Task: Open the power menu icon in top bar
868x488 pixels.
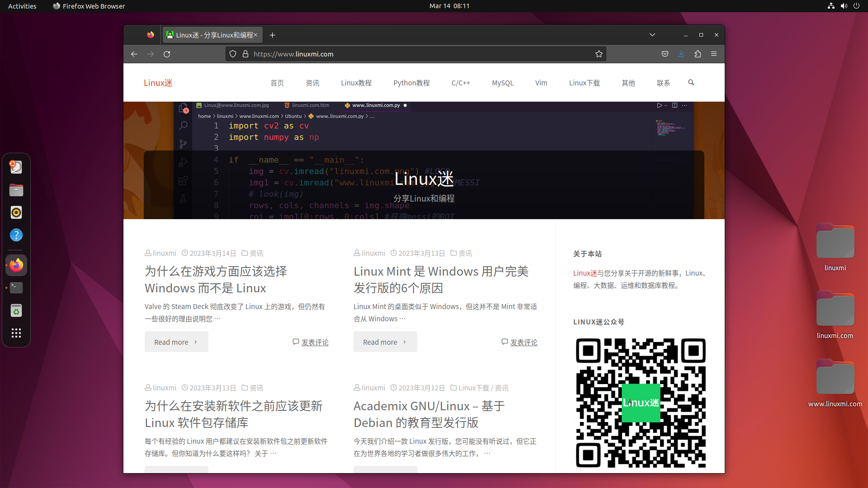Action: (856, 6)
